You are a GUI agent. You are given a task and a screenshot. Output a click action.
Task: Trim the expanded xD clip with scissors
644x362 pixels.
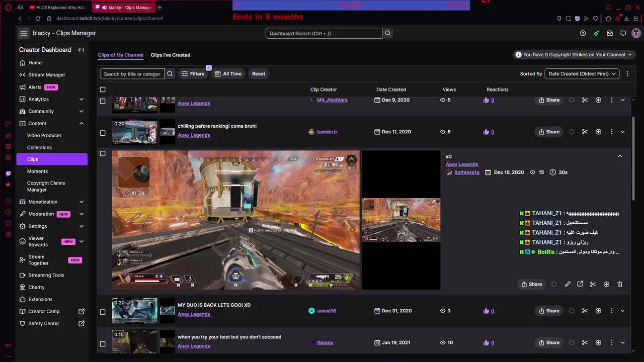pos(593,284)
